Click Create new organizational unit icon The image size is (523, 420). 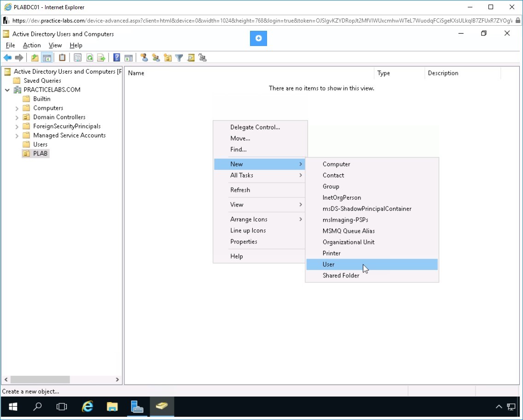point(168,58)
